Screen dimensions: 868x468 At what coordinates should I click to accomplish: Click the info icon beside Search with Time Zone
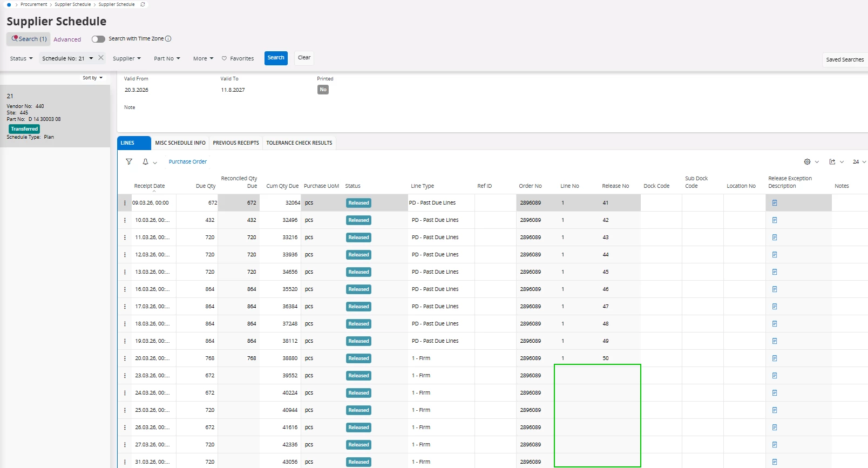(168, 39)
